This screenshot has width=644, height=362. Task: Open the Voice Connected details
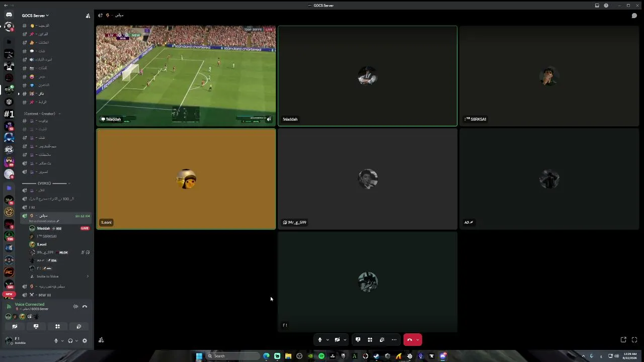coord(30,304)
